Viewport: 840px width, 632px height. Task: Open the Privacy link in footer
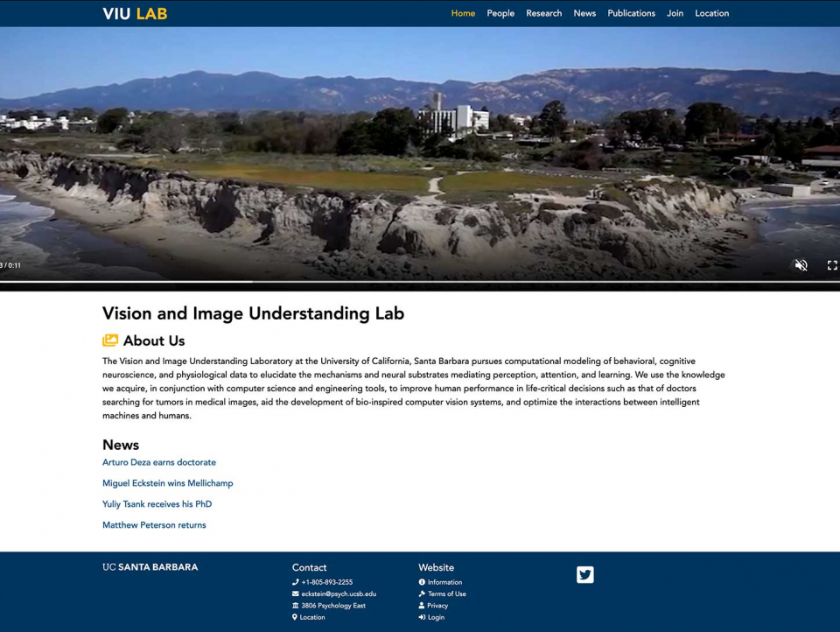pos(437,606)
